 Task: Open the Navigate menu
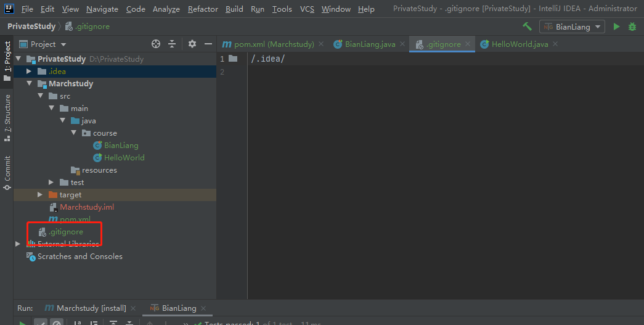click(102, 9)
